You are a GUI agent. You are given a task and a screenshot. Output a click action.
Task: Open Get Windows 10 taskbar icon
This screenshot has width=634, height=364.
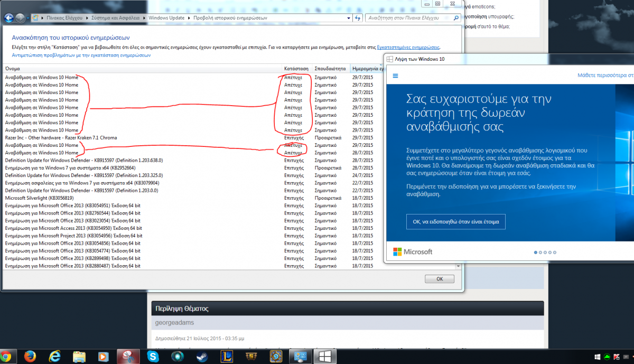(325, 356)
